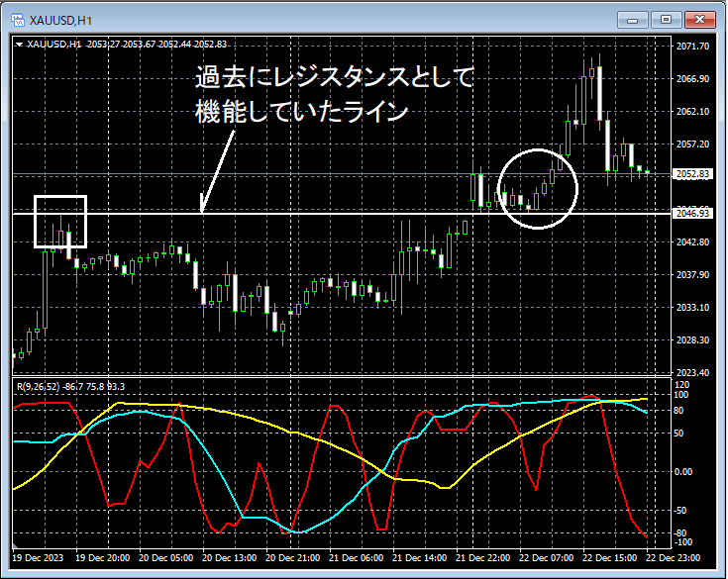Click the indicator scale value 120
Screen dimensions: 728x579
[x=682, y=385]
